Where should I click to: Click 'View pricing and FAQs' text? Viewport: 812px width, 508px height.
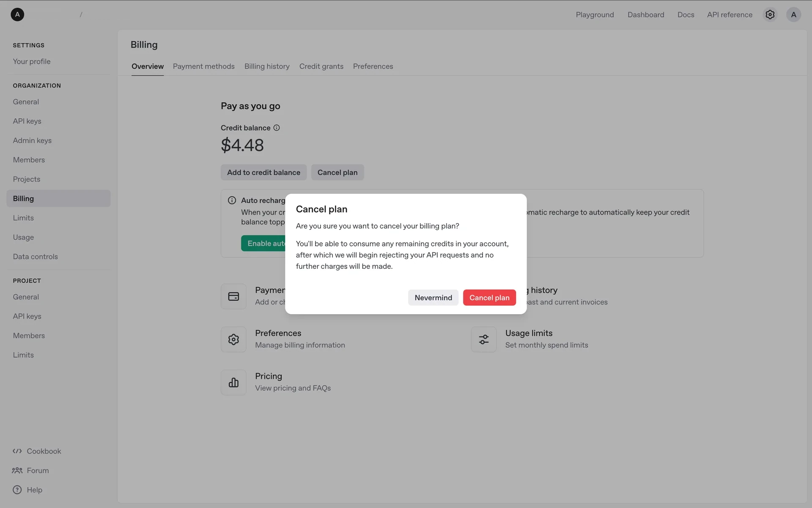(x=293, y=388)
